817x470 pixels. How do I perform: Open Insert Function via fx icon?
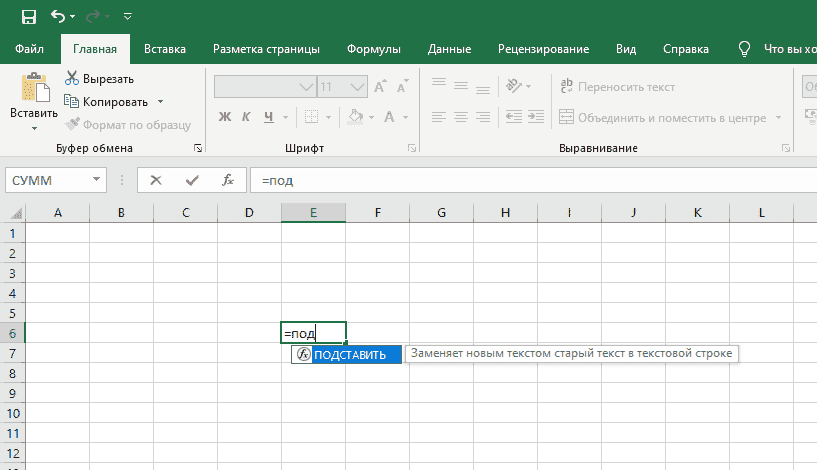tap(228, 180)
